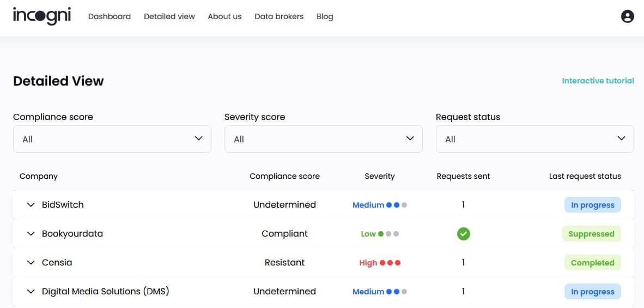Click the Detailed View page heading

[x=58, y=81]
